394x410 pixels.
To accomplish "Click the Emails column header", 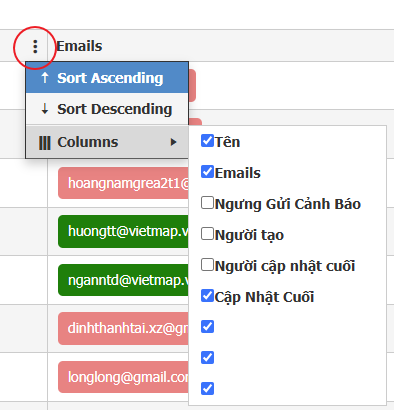I will coord(79,46).
